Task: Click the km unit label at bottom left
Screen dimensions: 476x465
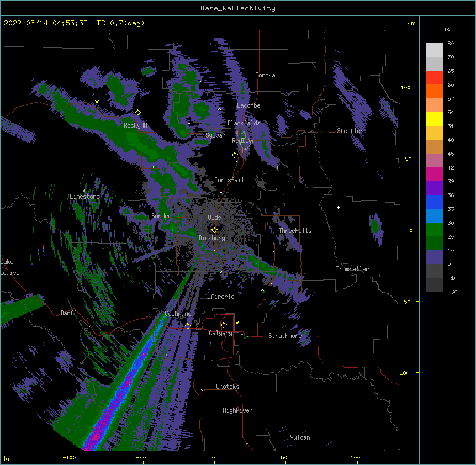Action: tap(8, 458)
